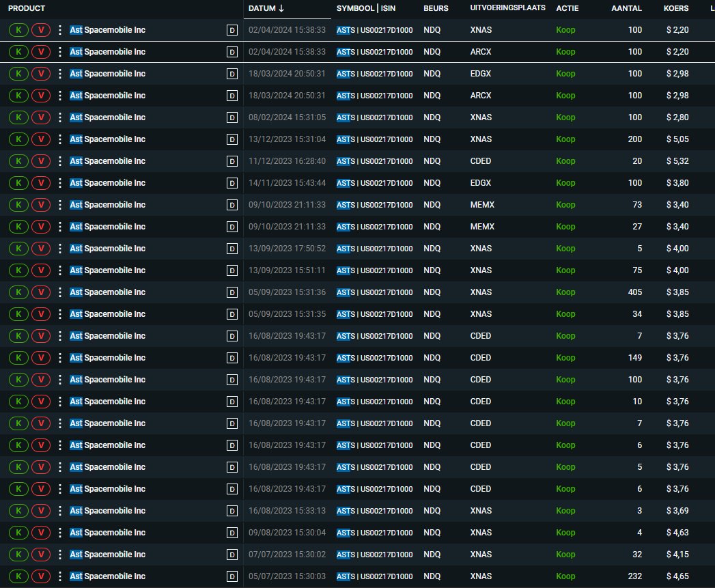Viewport: 715px width, 588px height.
Task: Click the UITVOERINGSPLAATS column header
Action: click(x=507, y=8)
